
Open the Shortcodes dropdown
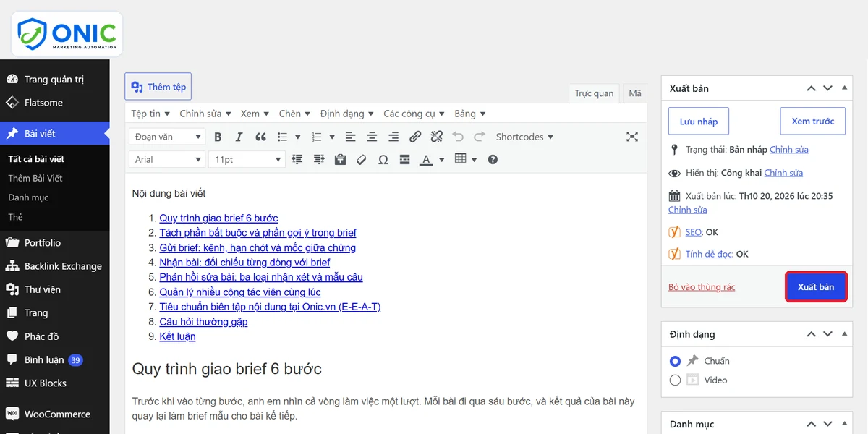(524, 137)
